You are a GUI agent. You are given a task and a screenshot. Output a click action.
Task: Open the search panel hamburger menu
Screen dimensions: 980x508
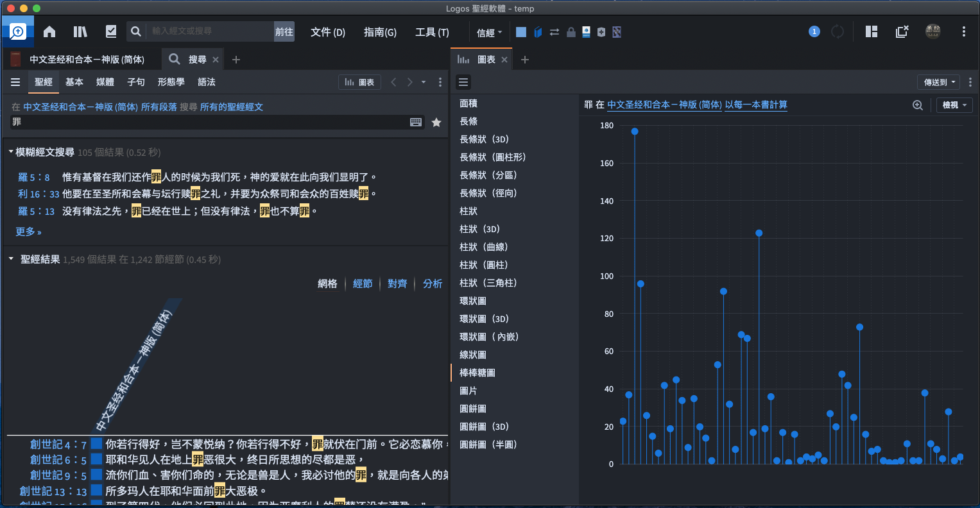[x=15, y=82]
